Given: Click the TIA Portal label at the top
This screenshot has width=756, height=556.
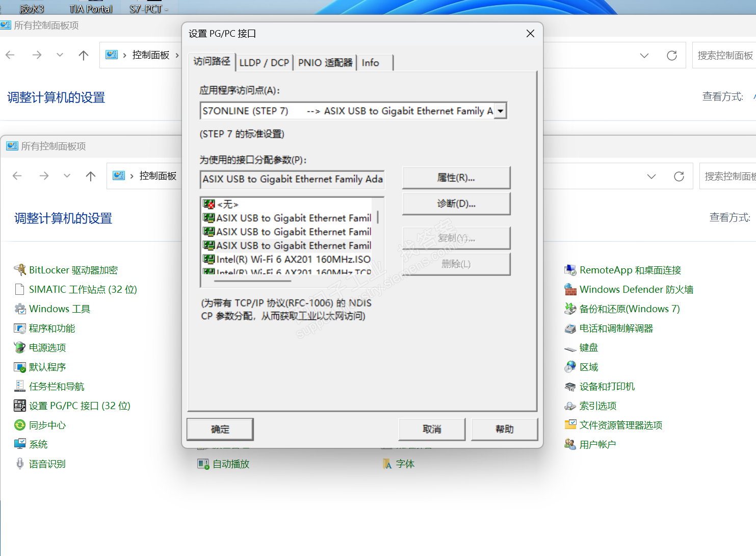Looking at the screenshot, I should coord(91,9).
